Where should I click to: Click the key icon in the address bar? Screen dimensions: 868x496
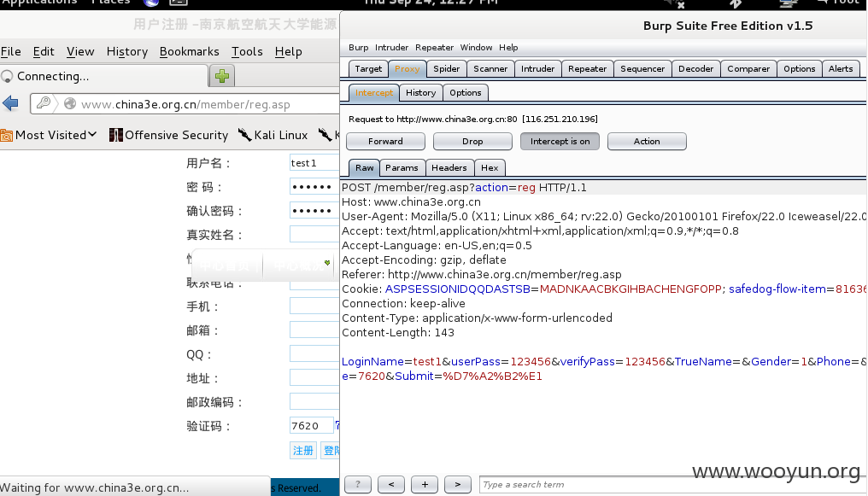44,102
